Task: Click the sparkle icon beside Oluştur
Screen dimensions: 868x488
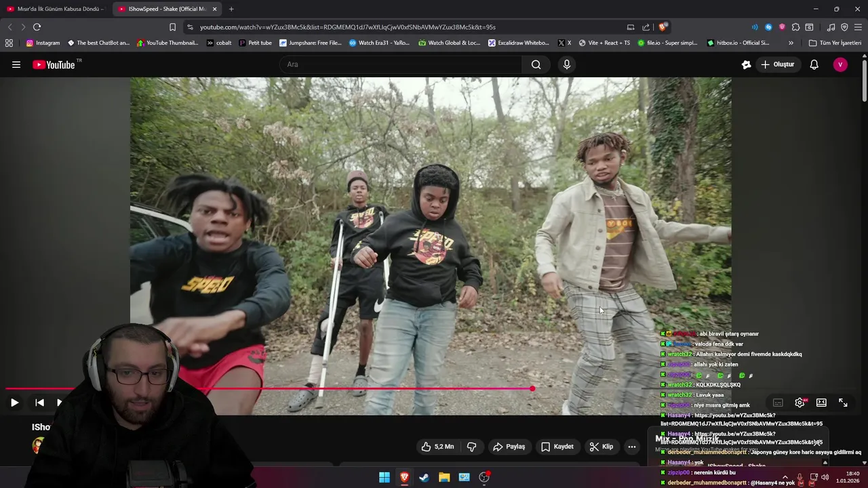Action: [747, 64]
